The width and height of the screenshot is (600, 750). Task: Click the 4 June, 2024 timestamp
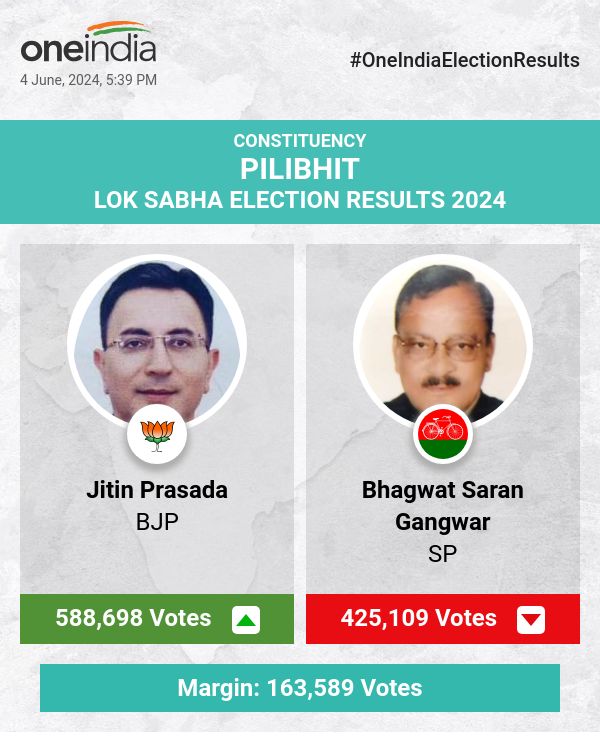88,80
